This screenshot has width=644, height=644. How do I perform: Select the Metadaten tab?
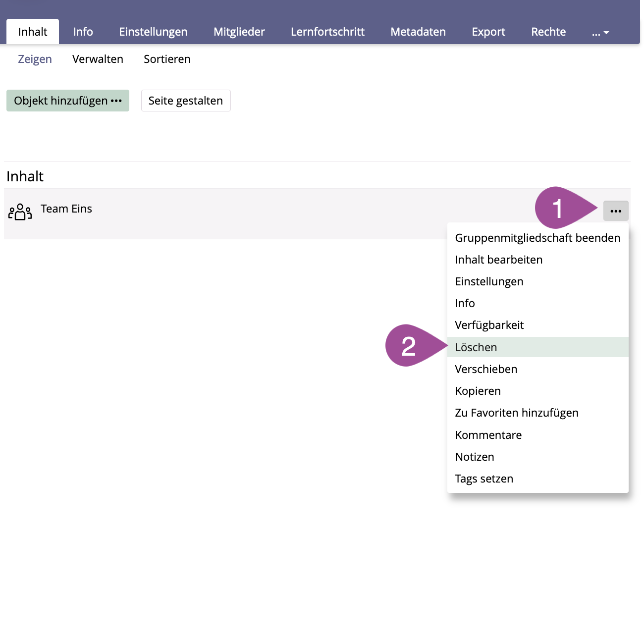pos(418,32)
